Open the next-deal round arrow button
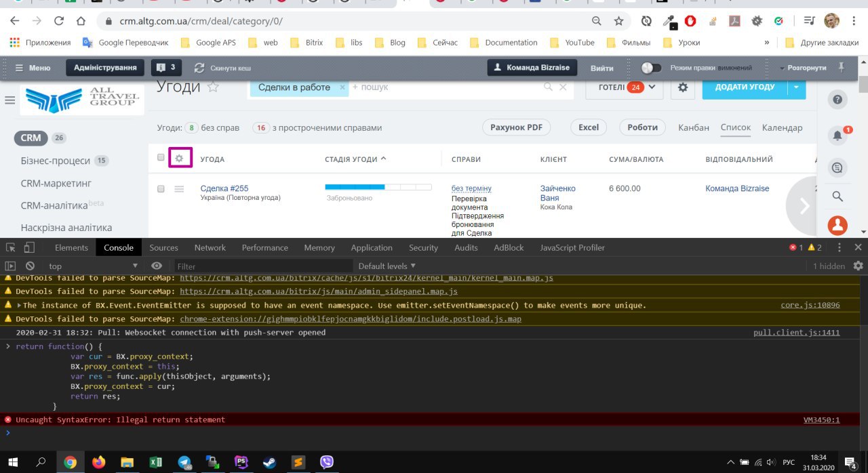Viewport: 868px width, 473px height. [x=804, y=206]
